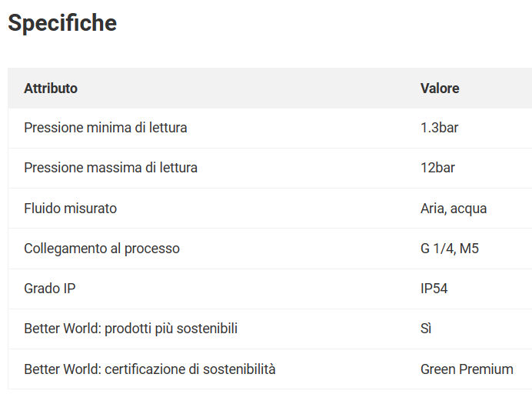532x404 pixels.
Task: Click the 'prodotti più sostenibili' text
Action: (x=171, y=329)
